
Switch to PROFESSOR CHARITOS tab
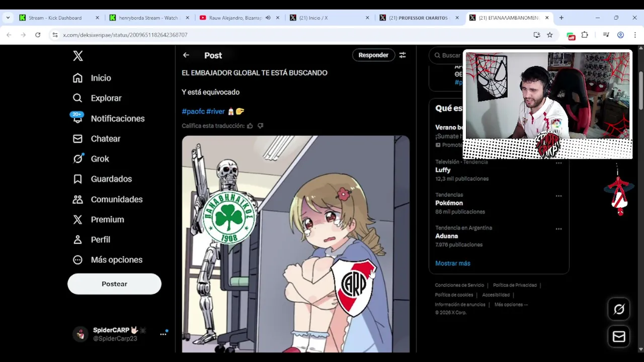coord(420,18)
